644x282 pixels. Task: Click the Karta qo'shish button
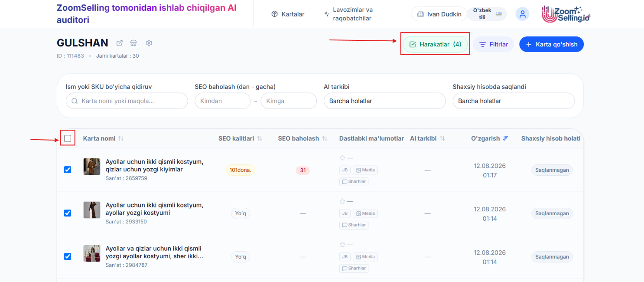tap(551, 44)
